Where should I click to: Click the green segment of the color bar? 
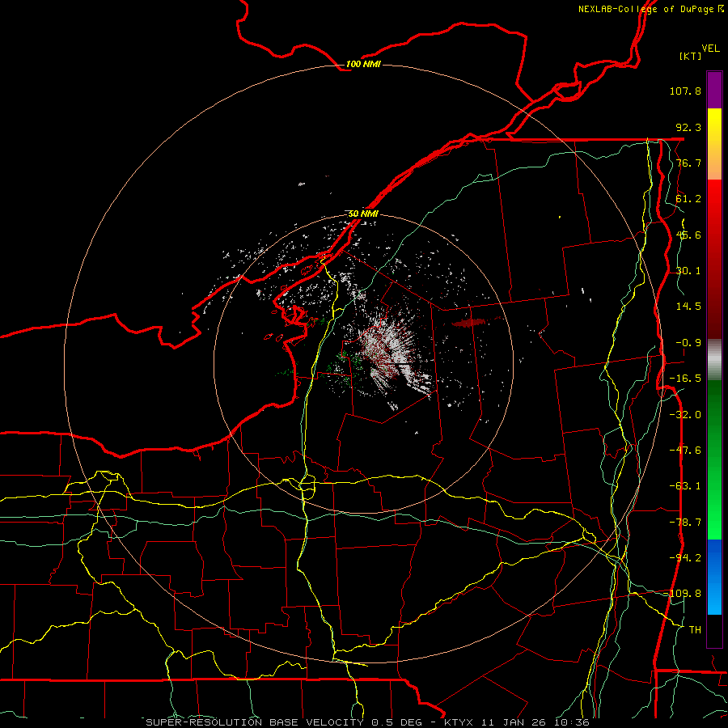pos(714,459)
